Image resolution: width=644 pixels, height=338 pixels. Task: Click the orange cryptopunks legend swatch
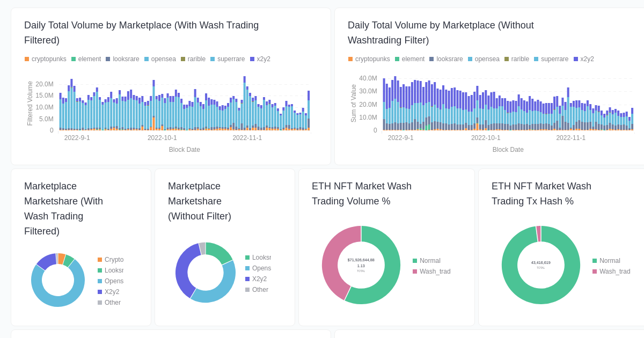pos(26,59)
